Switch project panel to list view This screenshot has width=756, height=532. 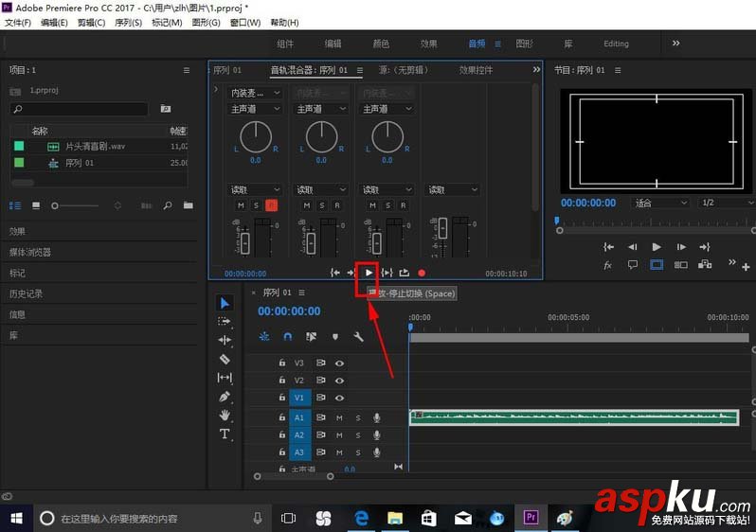[15, 205]
